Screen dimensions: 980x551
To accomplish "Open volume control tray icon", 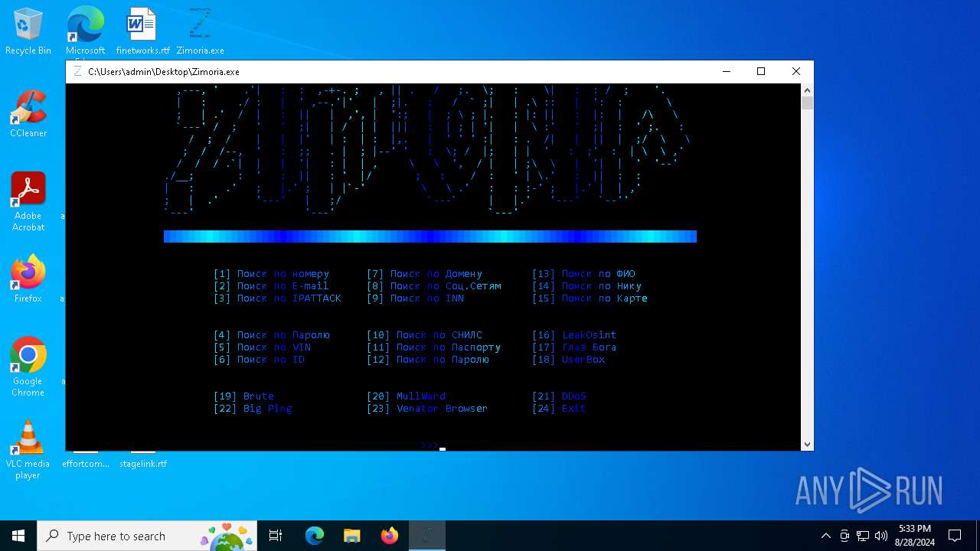I will (x=881, y=536).
